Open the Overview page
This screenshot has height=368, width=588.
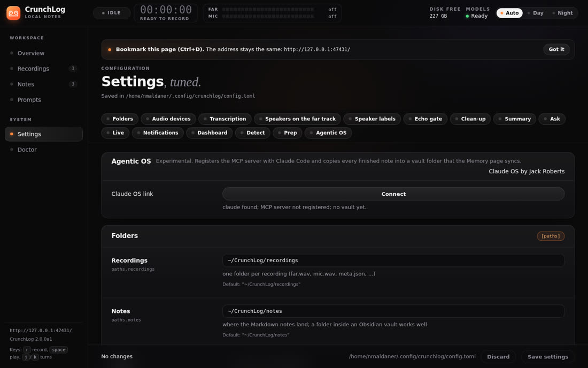(44, 53)
